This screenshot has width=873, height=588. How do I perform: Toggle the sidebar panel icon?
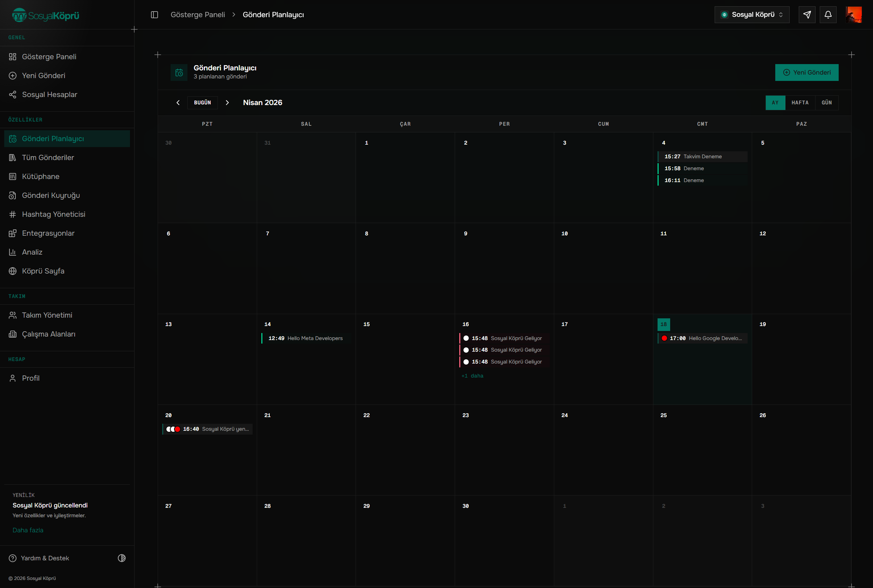click(154, 15)
